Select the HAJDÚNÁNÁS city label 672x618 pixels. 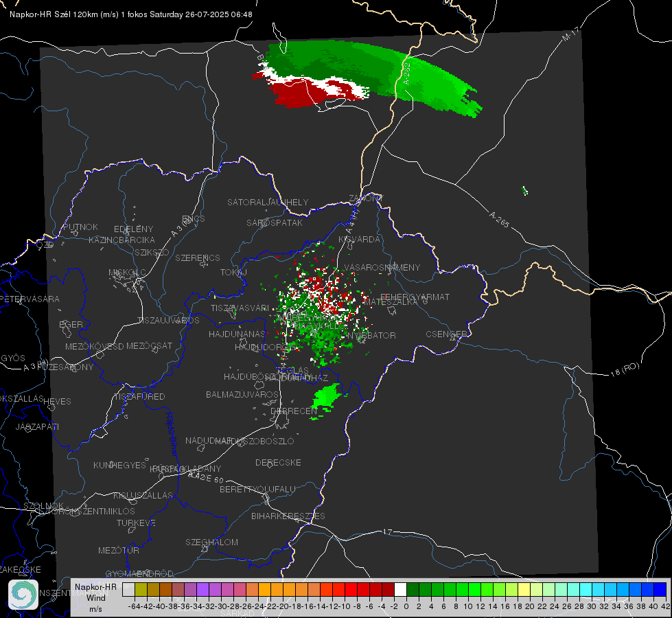237,334
